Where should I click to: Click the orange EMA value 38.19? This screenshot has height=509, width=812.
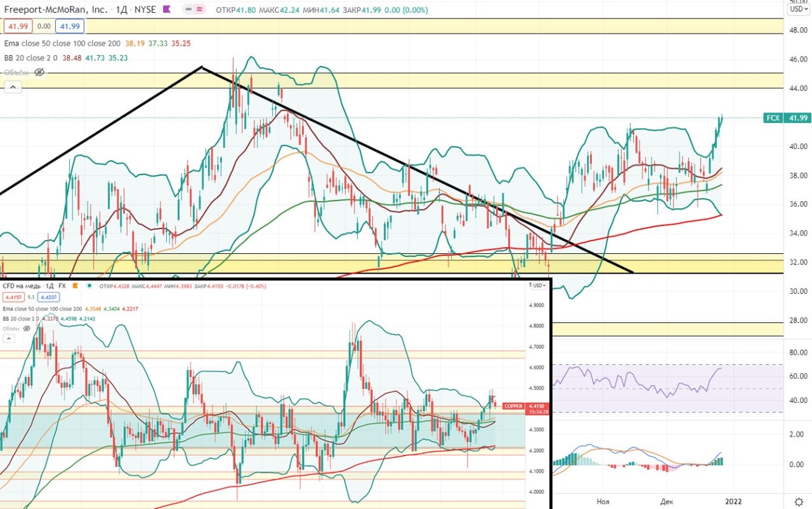tap(135, 43)
